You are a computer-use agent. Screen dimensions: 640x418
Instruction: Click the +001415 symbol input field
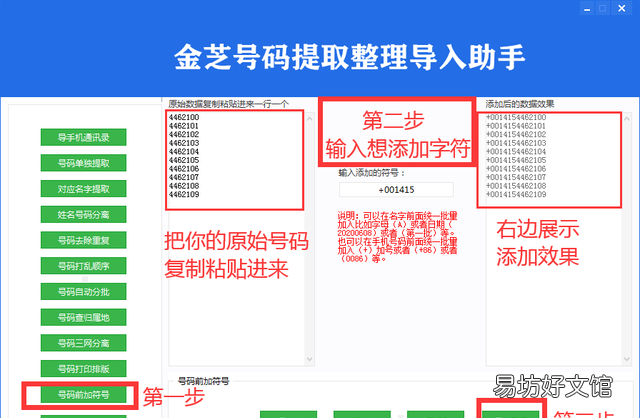pos(396,190)
